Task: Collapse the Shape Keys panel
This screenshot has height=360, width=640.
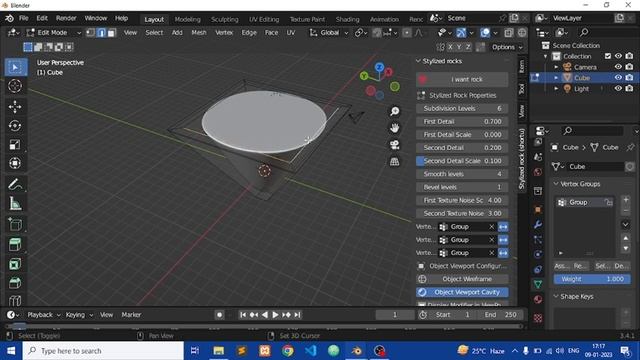Action: pyautogui.click(x=556, y=296)
